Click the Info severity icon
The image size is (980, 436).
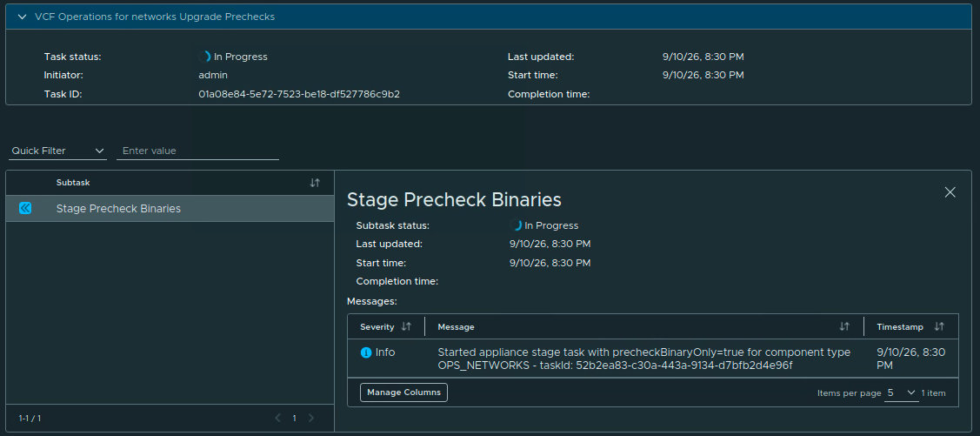tap(366, 352)
